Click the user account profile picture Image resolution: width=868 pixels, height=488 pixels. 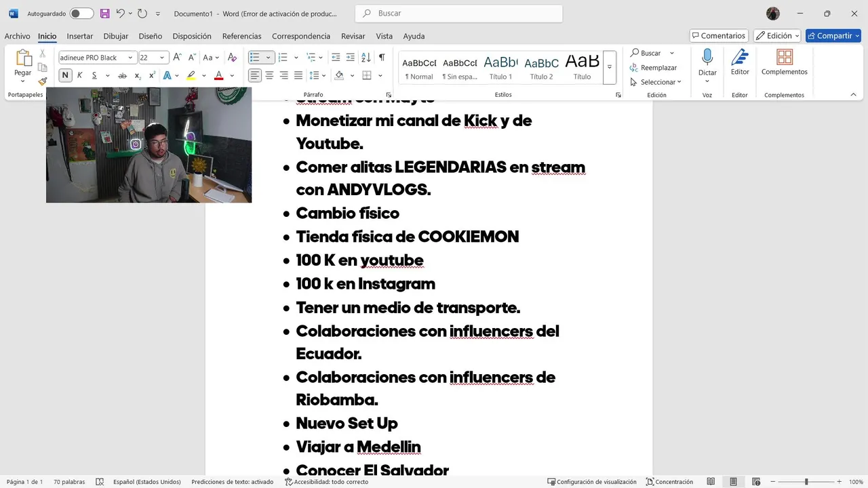pyautogui.click(x=773, y=14)
